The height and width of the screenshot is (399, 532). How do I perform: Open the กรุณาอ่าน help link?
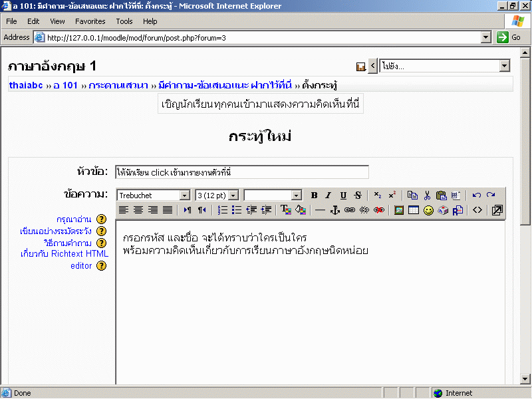pos(74,219)
